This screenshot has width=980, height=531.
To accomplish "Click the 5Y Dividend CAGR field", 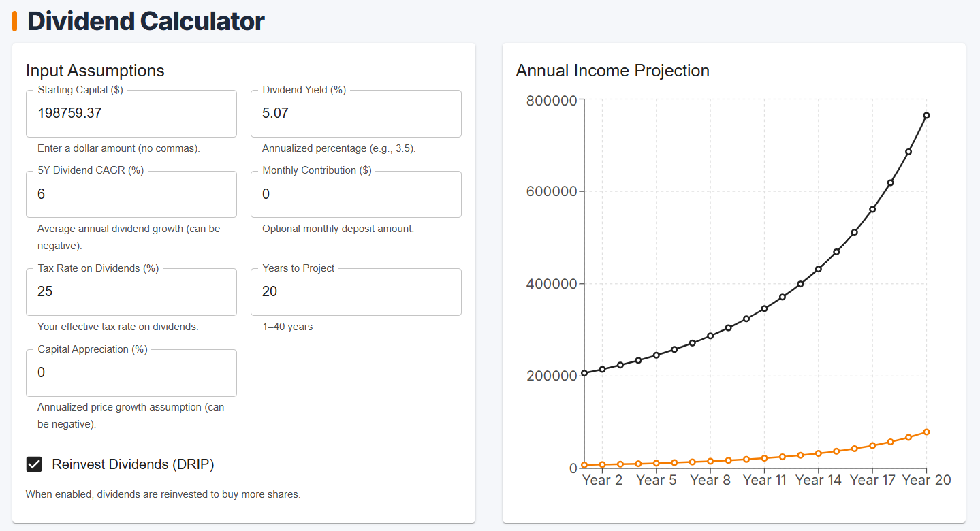I will point(131,194).
